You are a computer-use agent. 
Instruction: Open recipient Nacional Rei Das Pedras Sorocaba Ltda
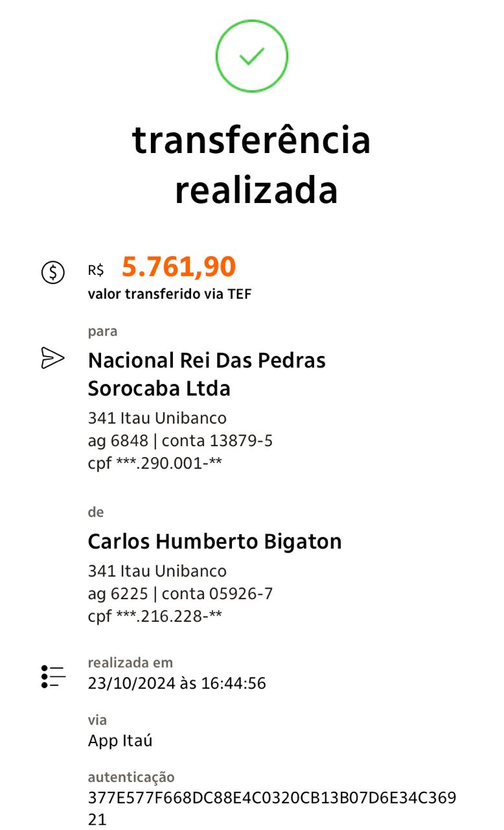coord(207,374)
